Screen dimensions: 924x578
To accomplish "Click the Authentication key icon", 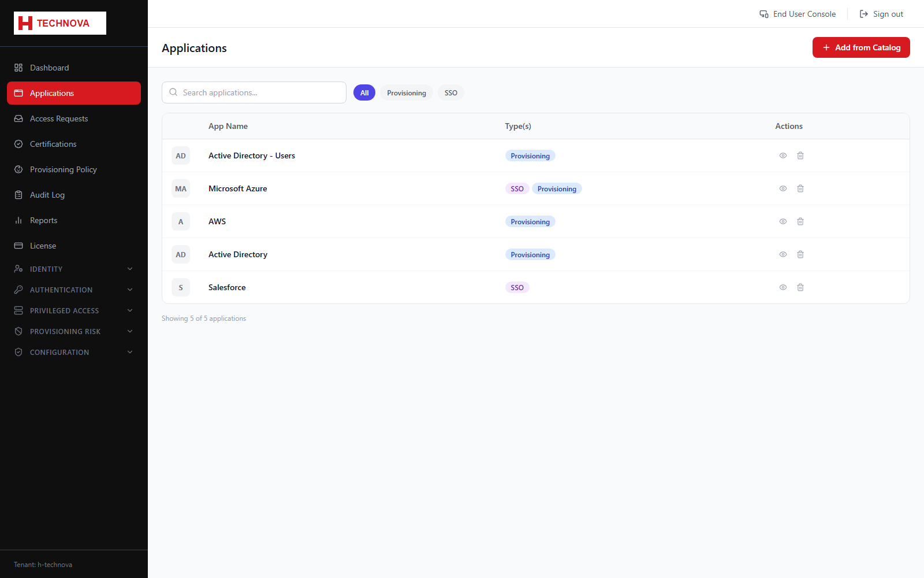I will [18, 290].
